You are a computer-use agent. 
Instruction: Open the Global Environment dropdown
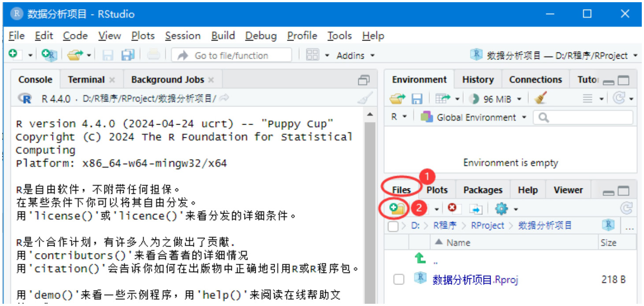[x=473, y=118]
